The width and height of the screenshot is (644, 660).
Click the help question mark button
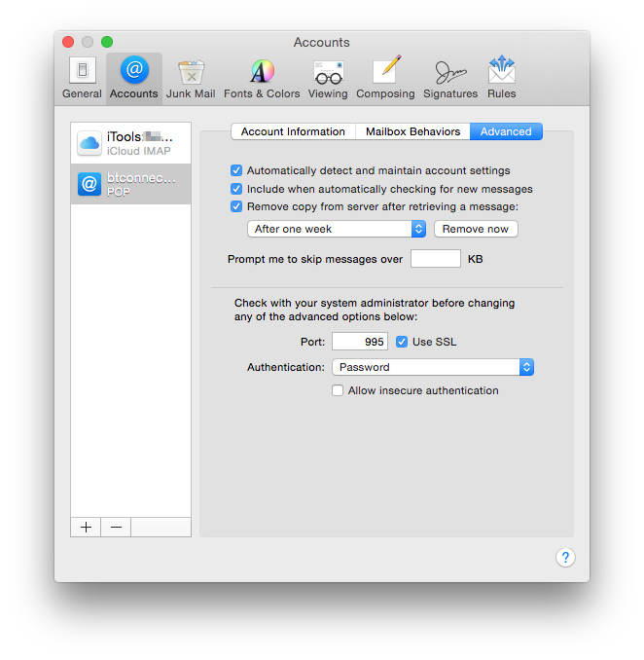[x=565, y=557]
